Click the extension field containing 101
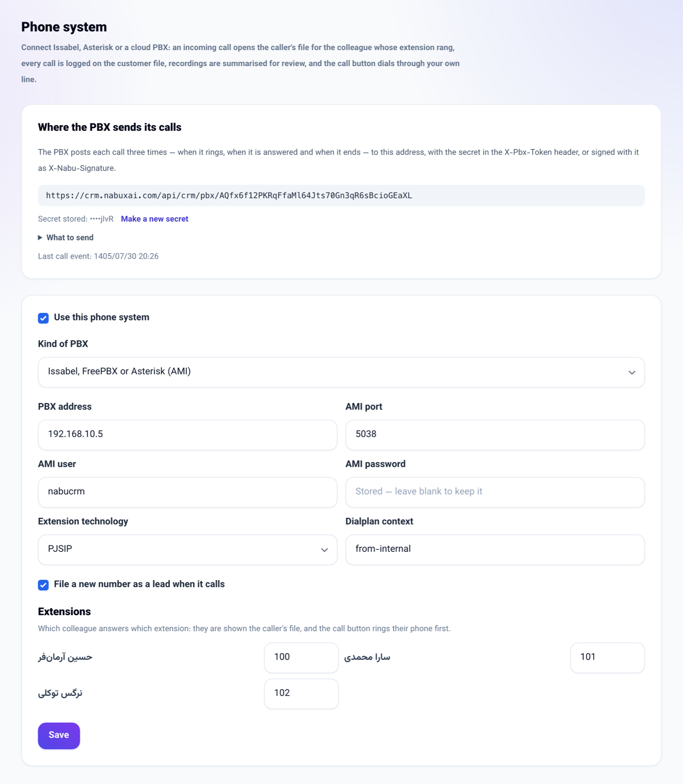The image size is (683, 784). tap(607, 658)
